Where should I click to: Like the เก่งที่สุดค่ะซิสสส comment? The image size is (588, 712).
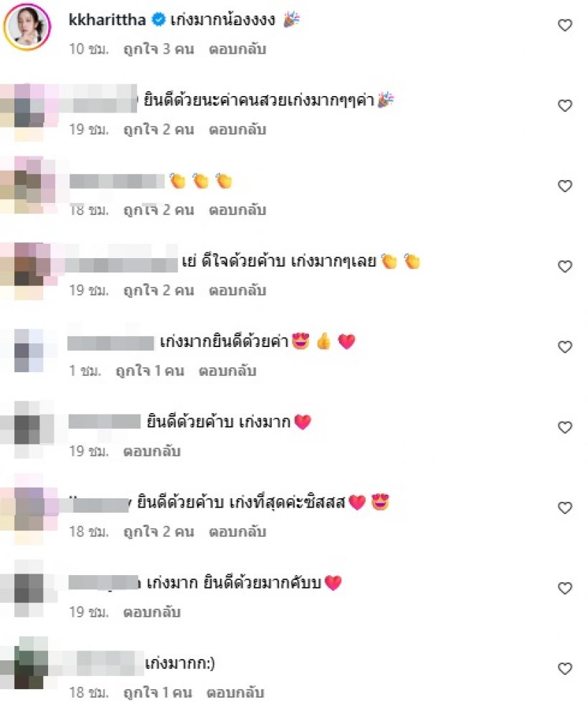click(564, 508)
